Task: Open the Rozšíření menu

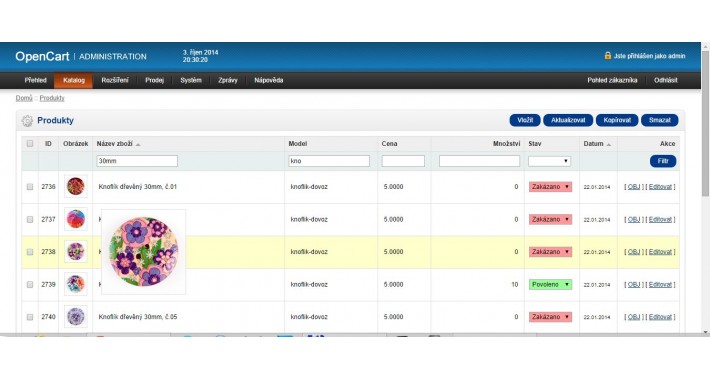Action: [115, 80]
